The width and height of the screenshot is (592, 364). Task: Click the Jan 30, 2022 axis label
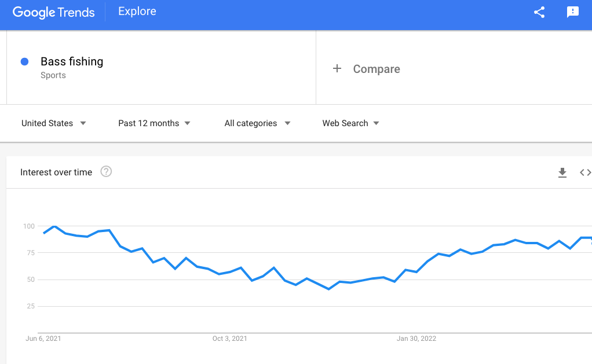pos(416,339)
